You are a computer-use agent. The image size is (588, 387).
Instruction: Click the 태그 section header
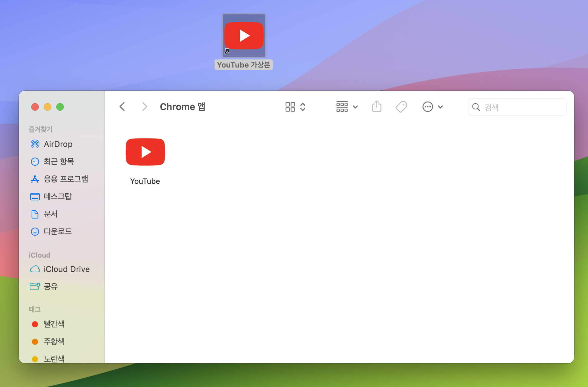point(35,309)
